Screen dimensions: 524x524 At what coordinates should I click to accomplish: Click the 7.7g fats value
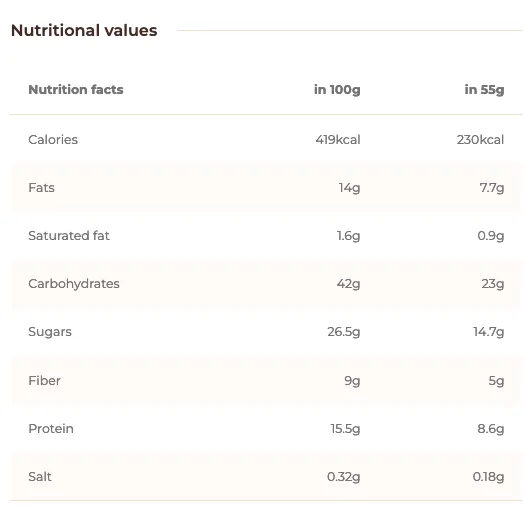492,188
